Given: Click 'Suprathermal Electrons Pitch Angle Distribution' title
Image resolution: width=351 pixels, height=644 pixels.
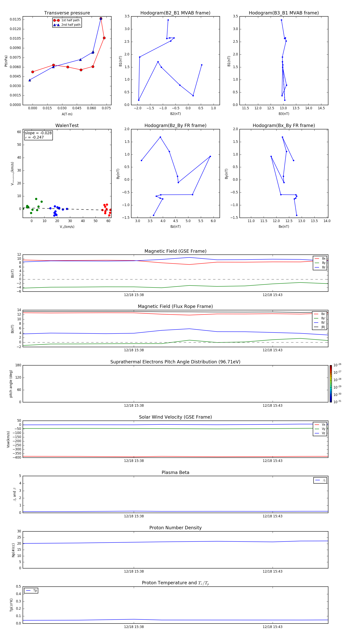Looking at the screenshot, I should coord(175,362).
